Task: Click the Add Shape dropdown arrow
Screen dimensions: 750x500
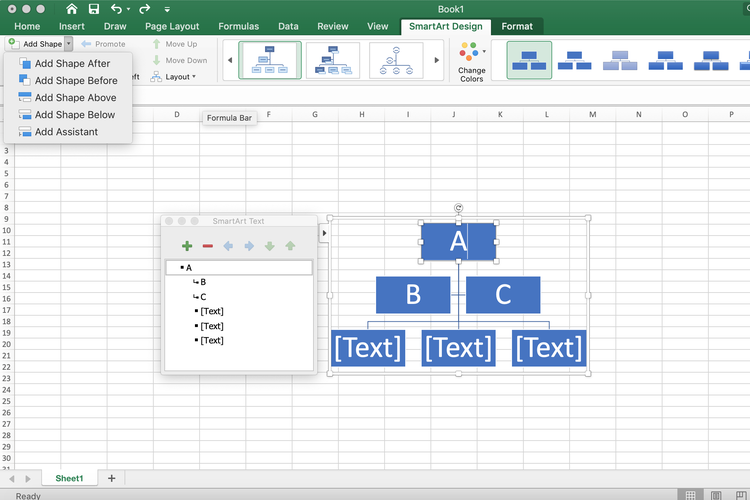Action: click(69, 44)
